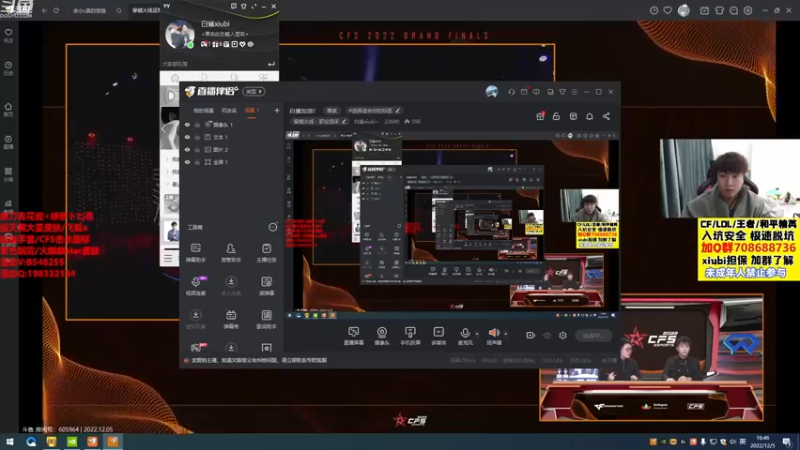Hide the 文本 1 layer
The height and width of the screenshot is (450, 800).
(187, 137)
